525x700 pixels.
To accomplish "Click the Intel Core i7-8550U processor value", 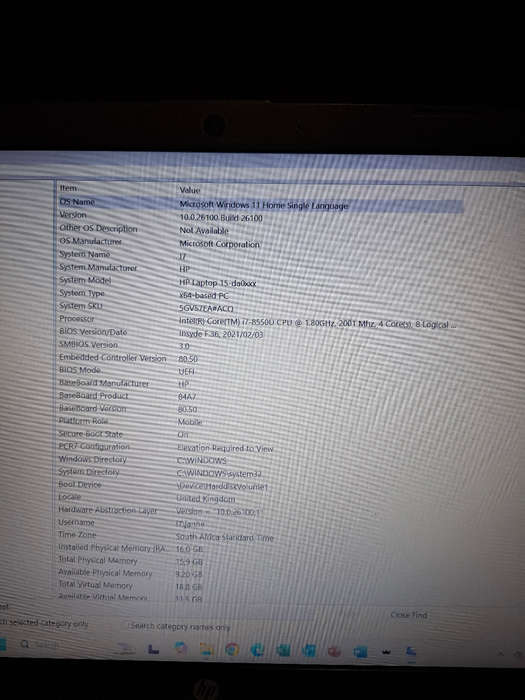I will pos(317,322).
